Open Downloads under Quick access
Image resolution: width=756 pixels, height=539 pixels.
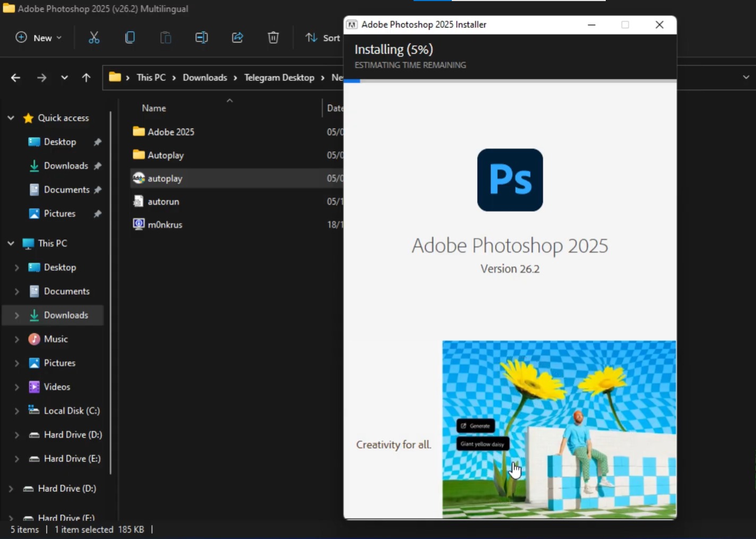[x=66, y=166]
